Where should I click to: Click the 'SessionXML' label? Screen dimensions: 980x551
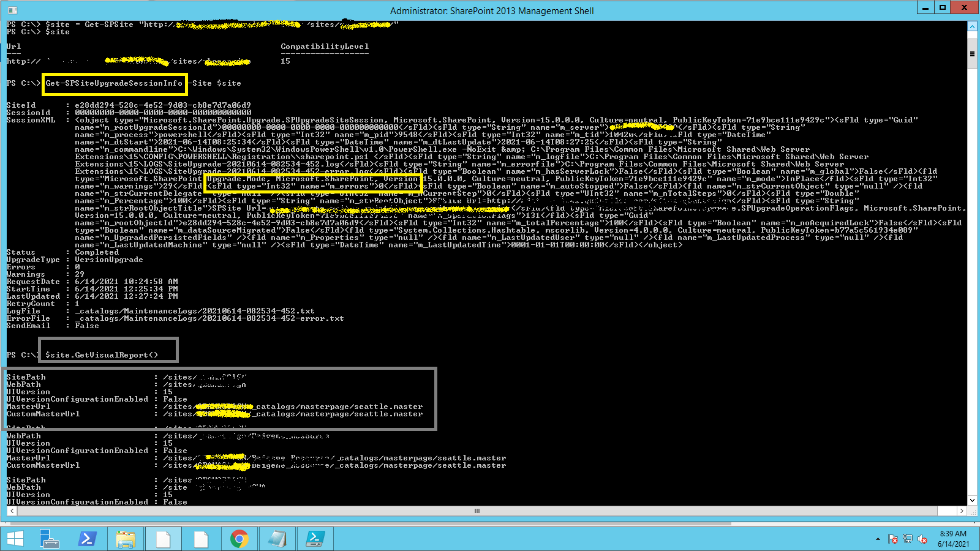point(31,120)
